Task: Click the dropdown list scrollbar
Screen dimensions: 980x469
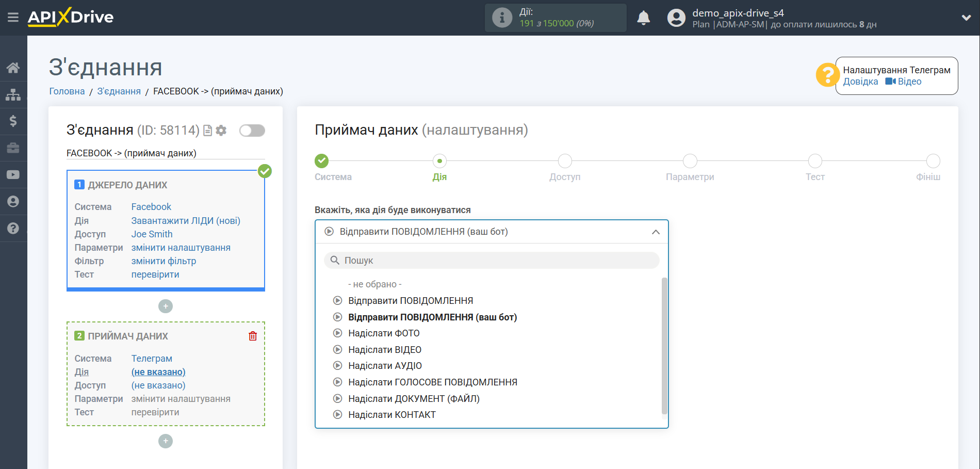Action: pos(664,346)
